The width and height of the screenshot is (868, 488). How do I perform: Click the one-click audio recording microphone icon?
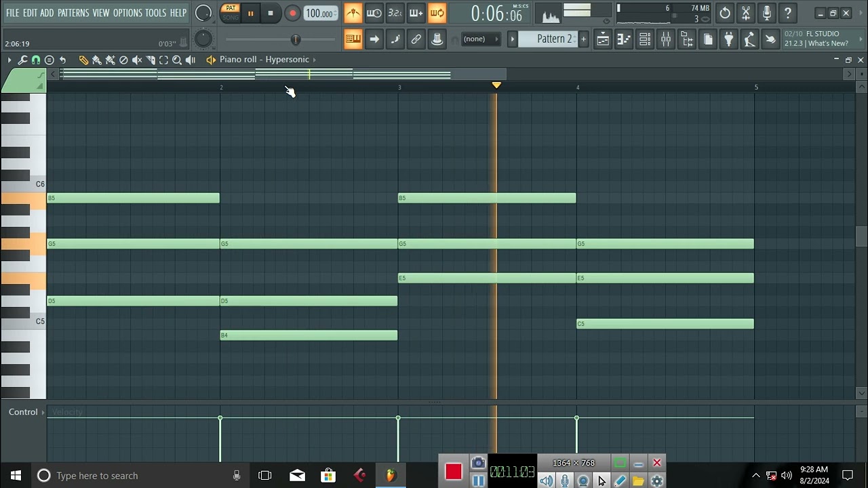pyautogui.click(x=767, y=13)
